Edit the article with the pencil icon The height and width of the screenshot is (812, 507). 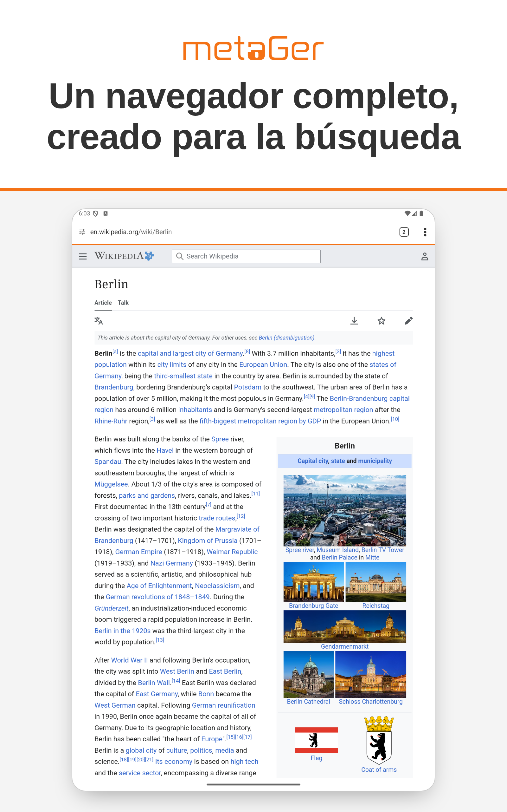(x=408, y=321)
